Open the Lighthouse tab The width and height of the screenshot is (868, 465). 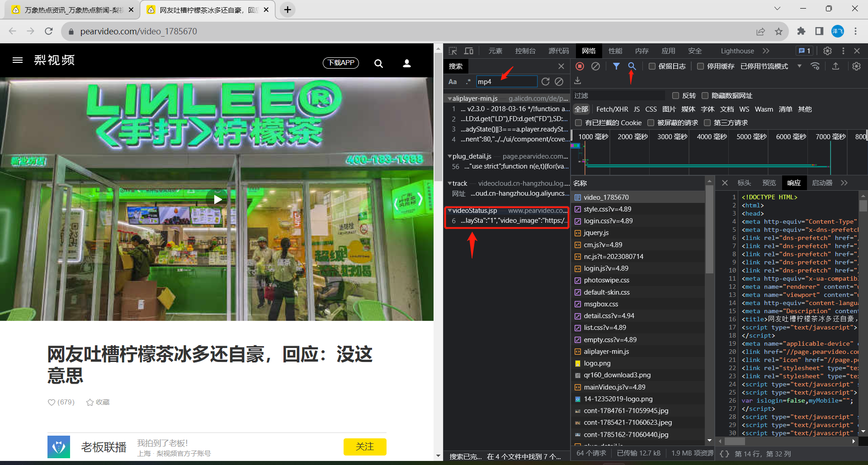pyautogui.click(x=737, y=51)
